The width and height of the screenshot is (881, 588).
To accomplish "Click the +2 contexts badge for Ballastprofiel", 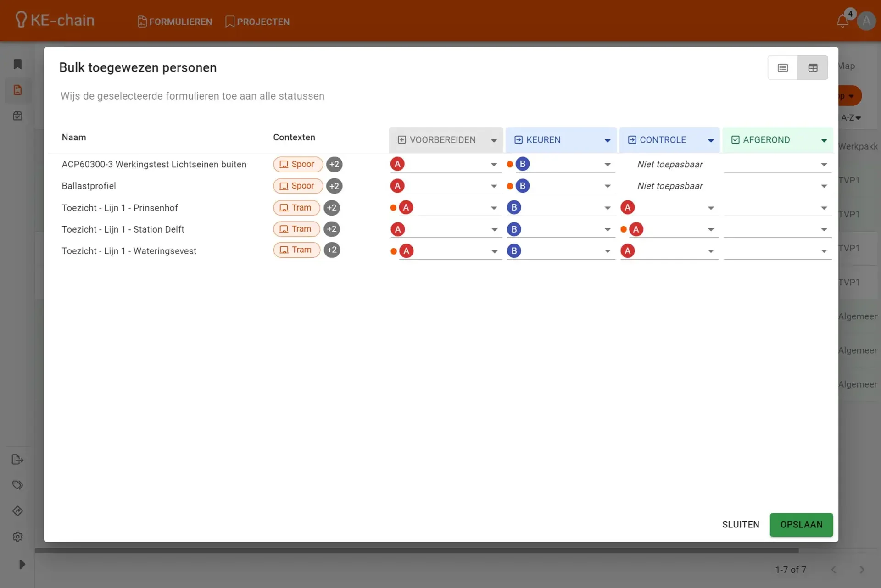I will (x=334, y=186).
